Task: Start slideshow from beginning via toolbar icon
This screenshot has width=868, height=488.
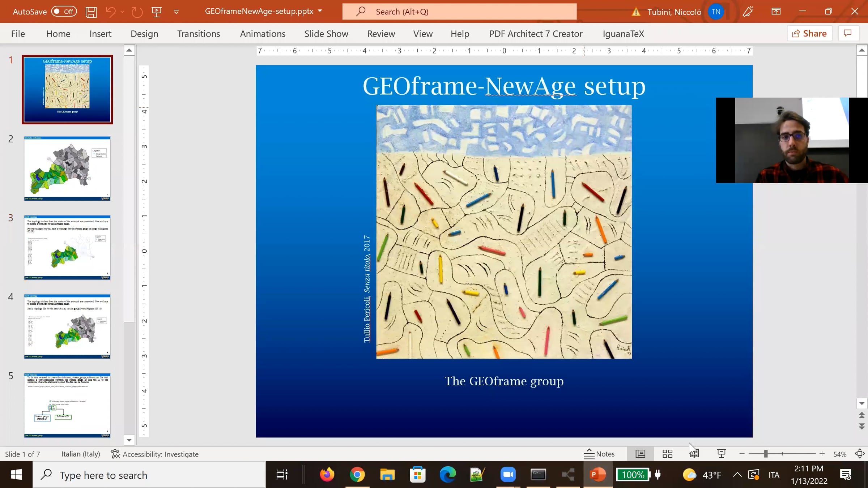Action: (x=157, y=12)
